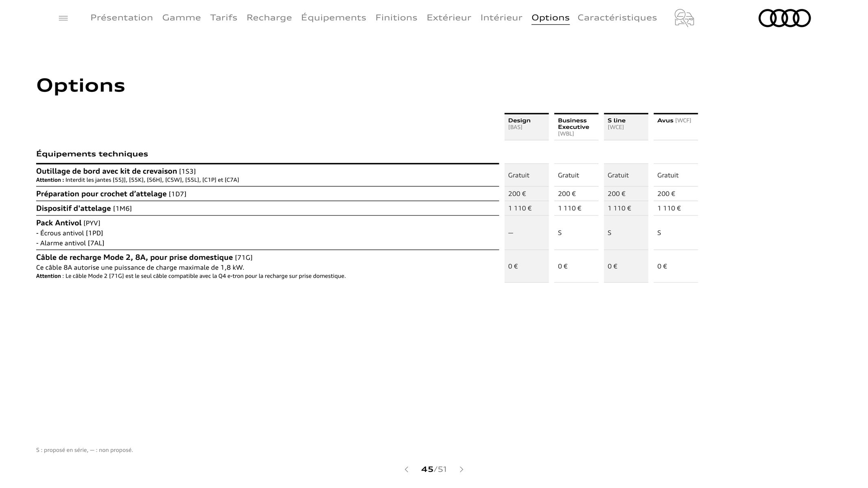The image size is (868, 488).
Task: Select the Finitions tab
Action: tap(396, 17)
